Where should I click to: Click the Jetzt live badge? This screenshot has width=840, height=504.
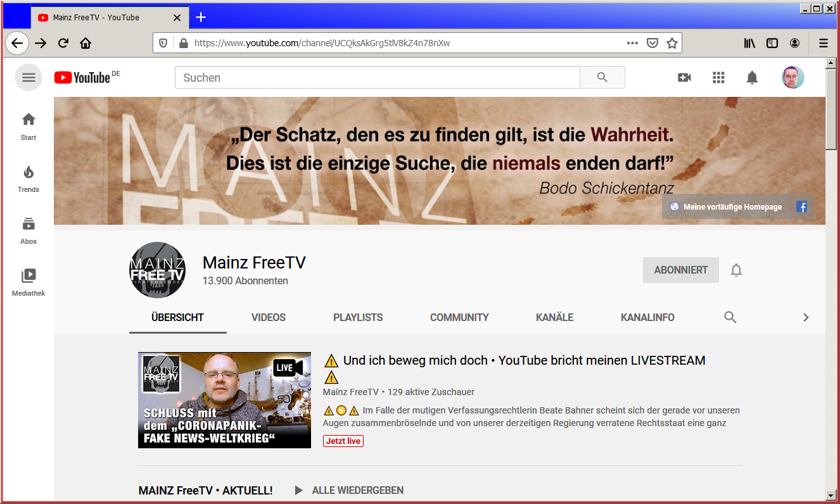tap(343, 441)
